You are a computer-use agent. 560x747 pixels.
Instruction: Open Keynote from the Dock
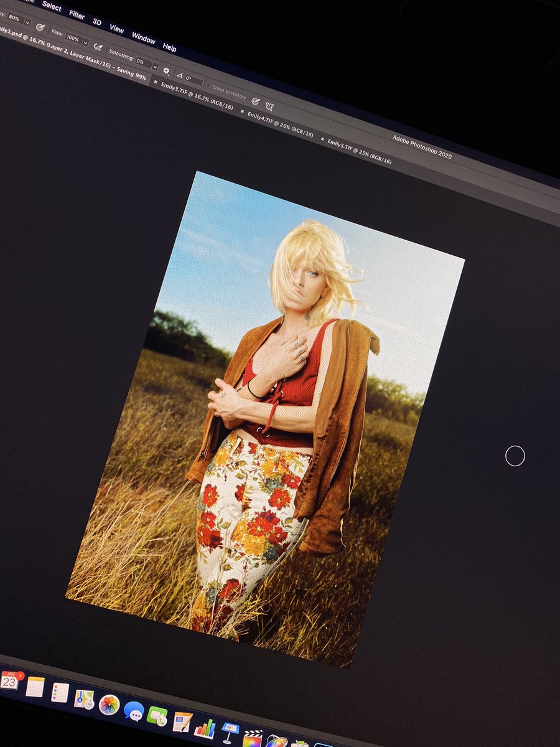tap(230, 733)
